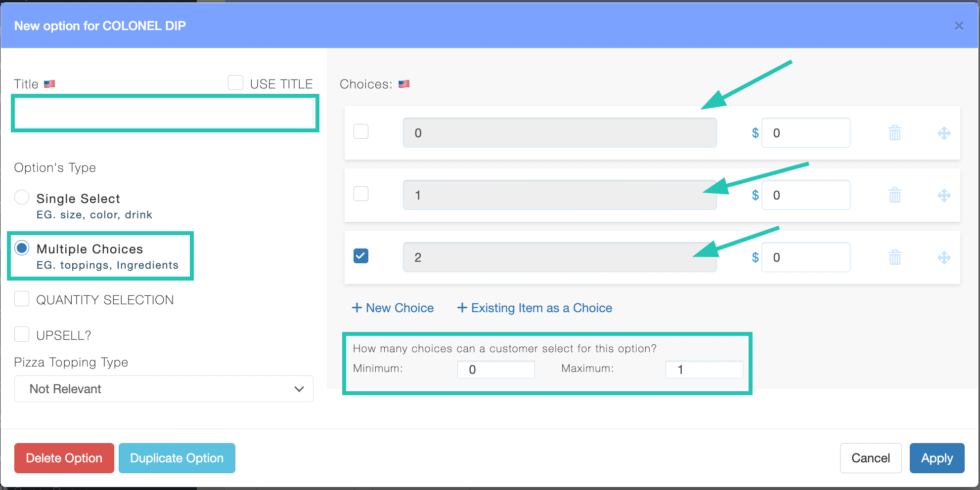
Task: Apply the option changes
Action: click(x=937, y=458)
